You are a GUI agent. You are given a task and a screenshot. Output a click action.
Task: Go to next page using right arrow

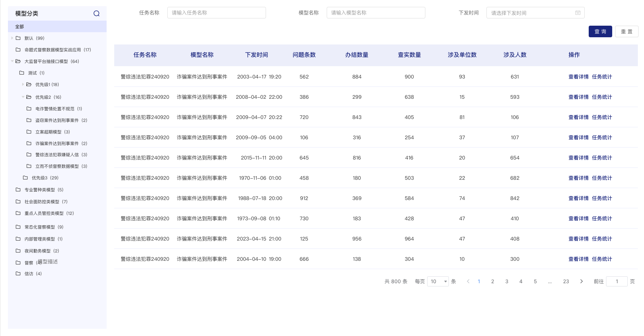(x=581, y=281)
